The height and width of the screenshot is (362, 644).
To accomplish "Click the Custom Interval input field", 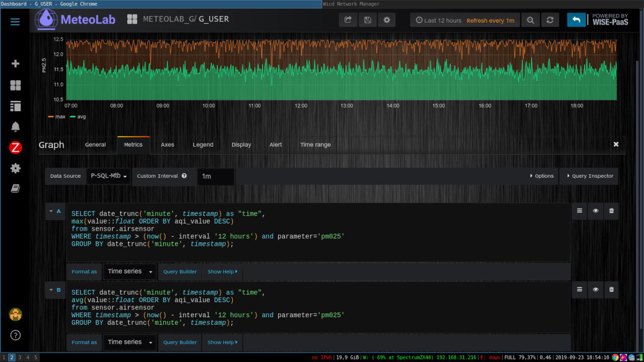I will pos(215,176).
